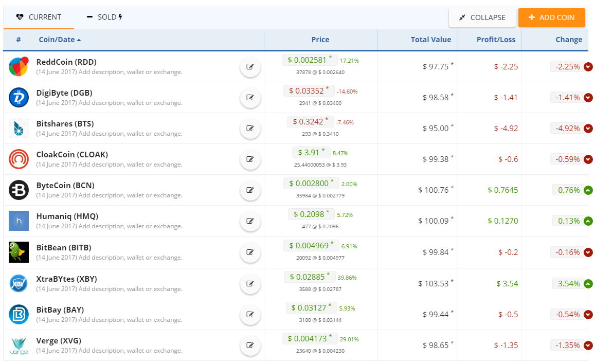Sort by the Profit/Loss column
595x364 pixels.
click(496, 40)
